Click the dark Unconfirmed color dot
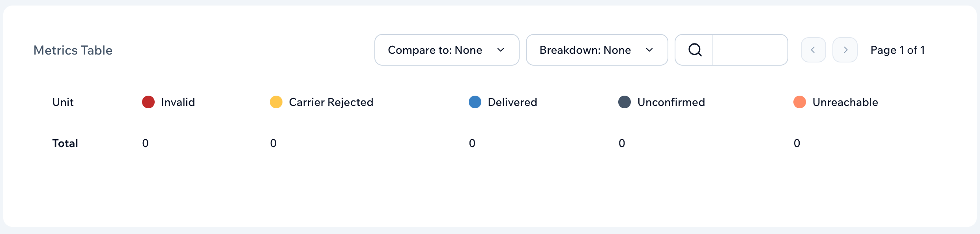Image resolution: width=980 pixels, height=234 pixels. pyautogui.click(x=625, y=102)
